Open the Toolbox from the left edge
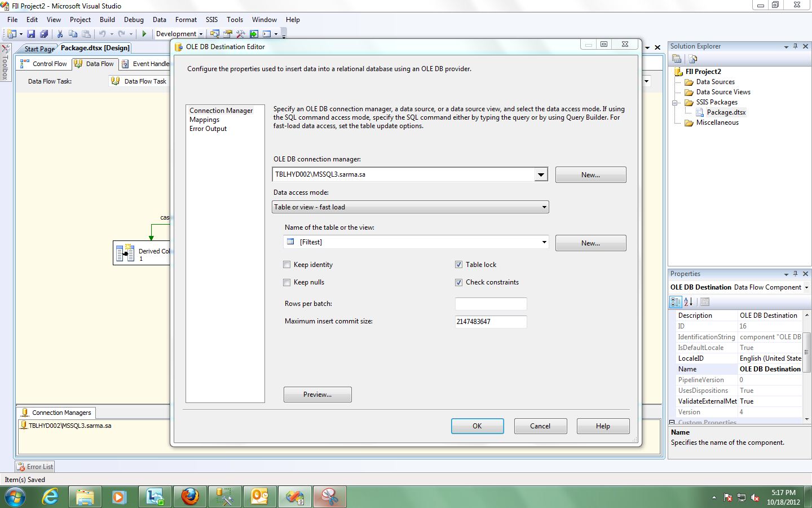This screenshot has height=508, width=812. point(6,62)
